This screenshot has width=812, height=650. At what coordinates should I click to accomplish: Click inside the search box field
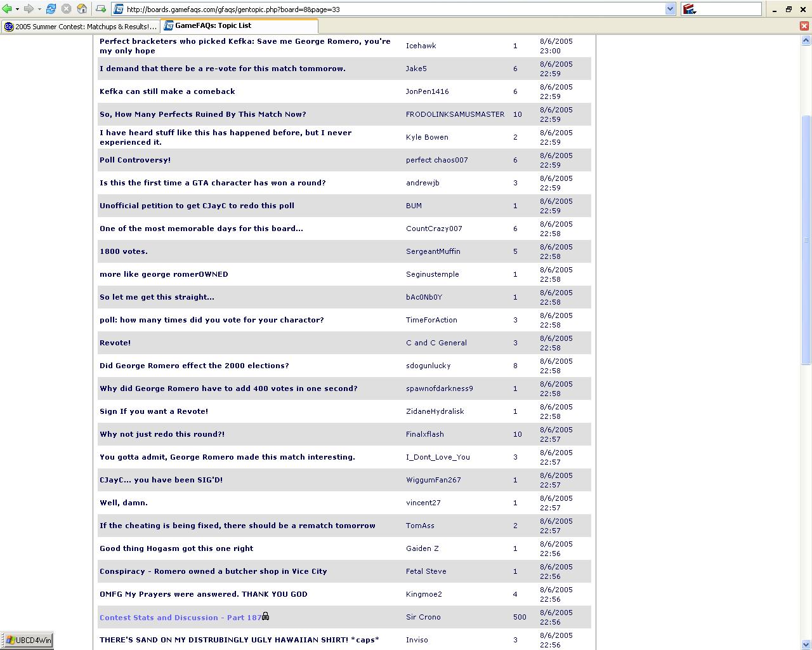point(729,9)
